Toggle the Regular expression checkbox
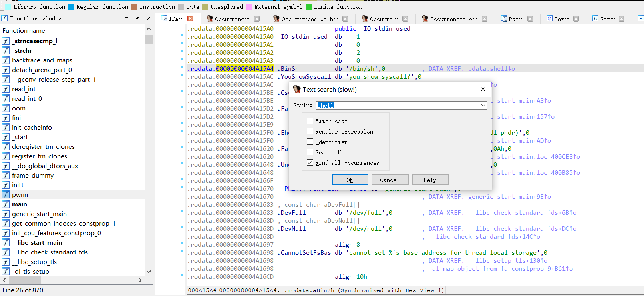The image size is (644, 296). pos(310,131)
